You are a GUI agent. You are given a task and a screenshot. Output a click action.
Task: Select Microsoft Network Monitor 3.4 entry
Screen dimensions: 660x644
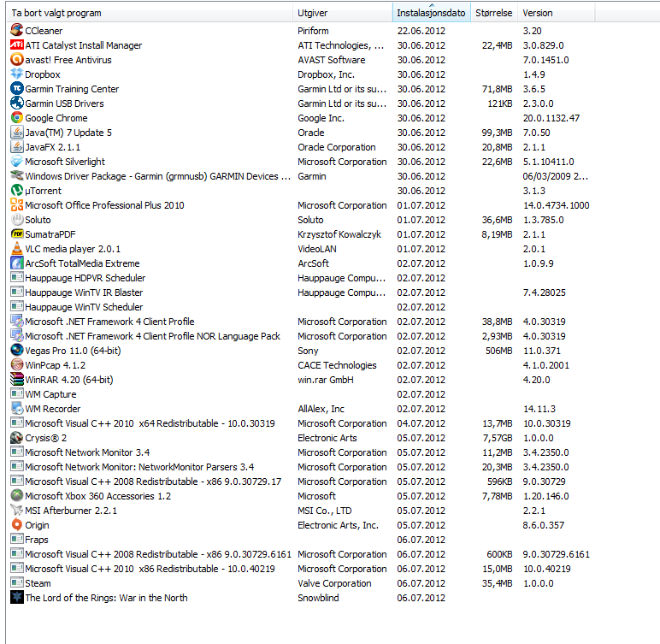87,452
